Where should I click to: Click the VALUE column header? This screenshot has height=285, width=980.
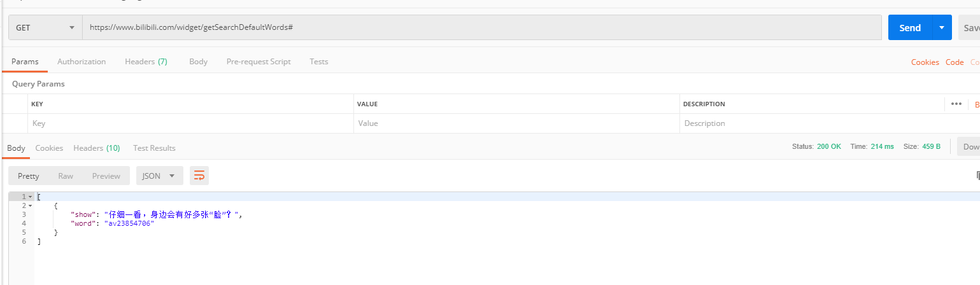click(367, 104)
